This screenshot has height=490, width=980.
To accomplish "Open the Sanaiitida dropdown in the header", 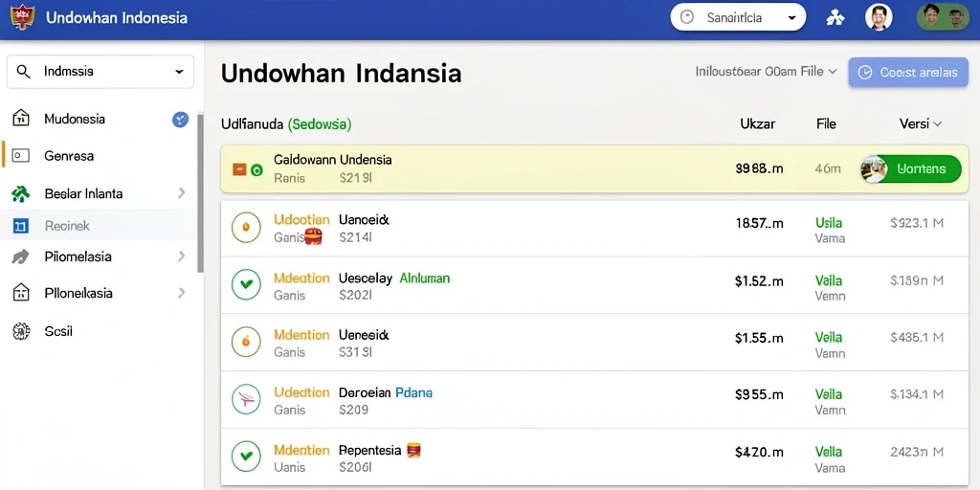I will [x=738, y=17].
